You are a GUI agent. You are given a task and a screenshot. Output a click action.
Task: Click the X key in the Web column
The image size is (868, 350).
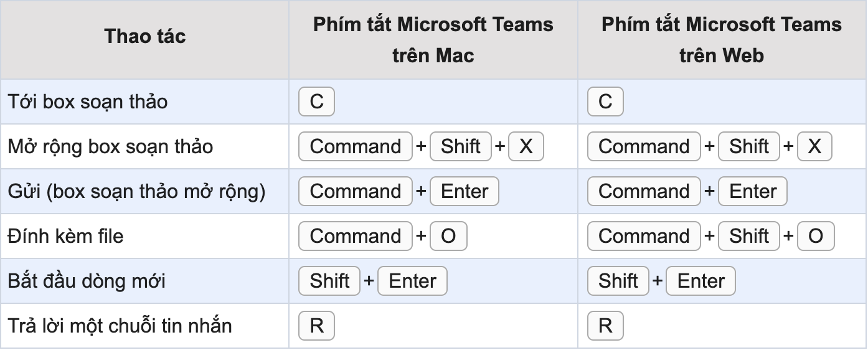coord(814,146)
